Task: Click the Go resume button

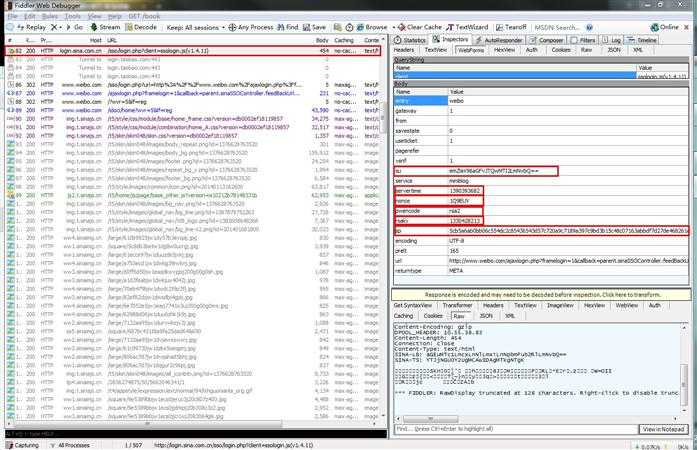Action: 75,27
